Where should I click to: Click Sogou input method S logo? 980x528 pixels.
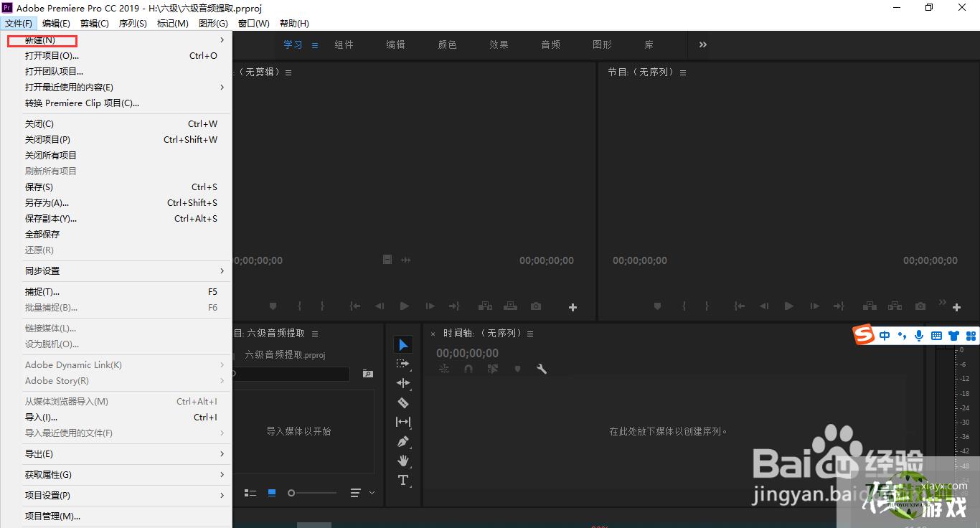864,335
